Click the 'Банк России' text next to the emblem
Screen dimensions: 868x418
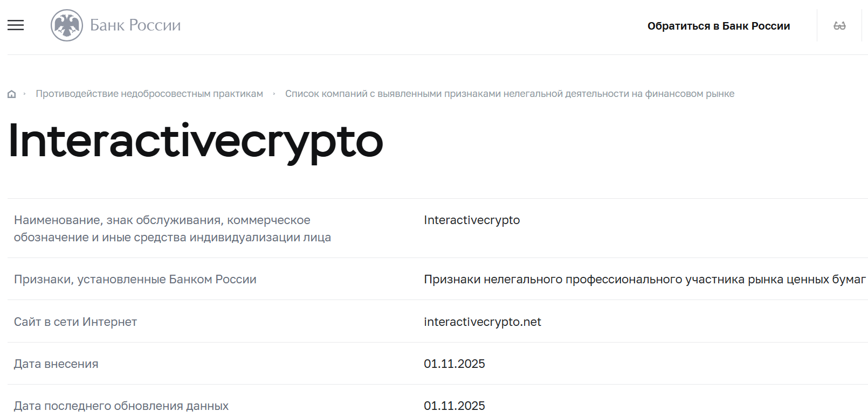coord(134,24)
